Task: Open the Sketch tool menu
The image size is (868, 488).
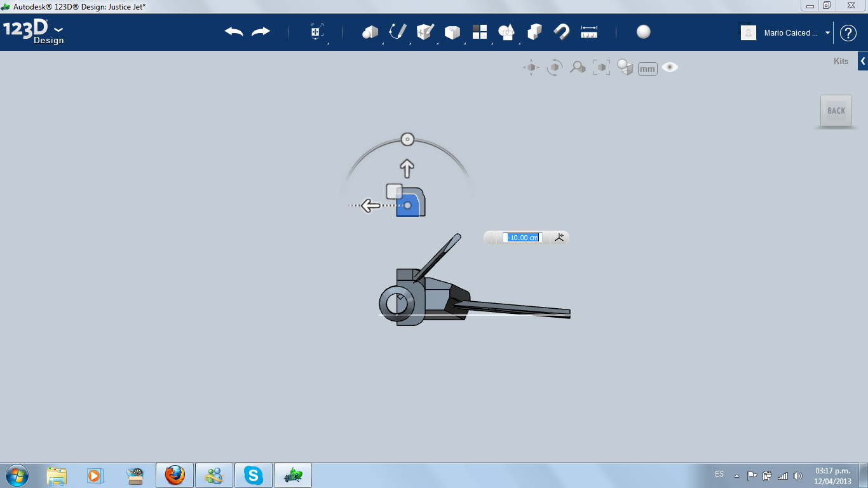Action: 397,32
